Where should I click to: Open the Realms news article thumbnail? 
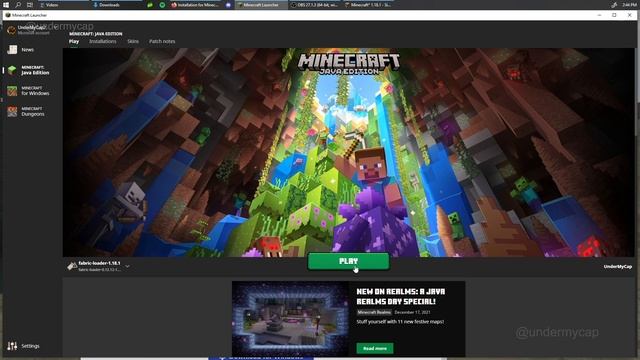290,319
